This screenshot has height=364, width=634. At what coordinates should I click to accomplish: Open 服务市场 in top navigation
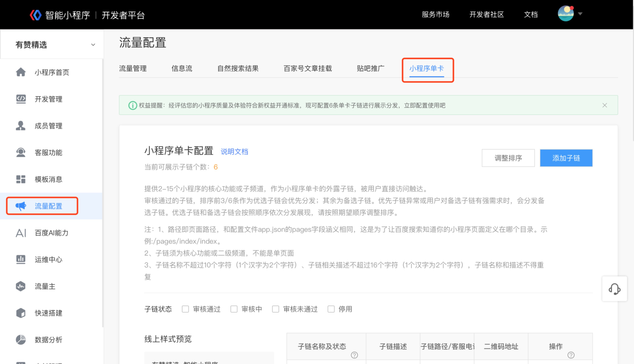[x=435, y=15]
